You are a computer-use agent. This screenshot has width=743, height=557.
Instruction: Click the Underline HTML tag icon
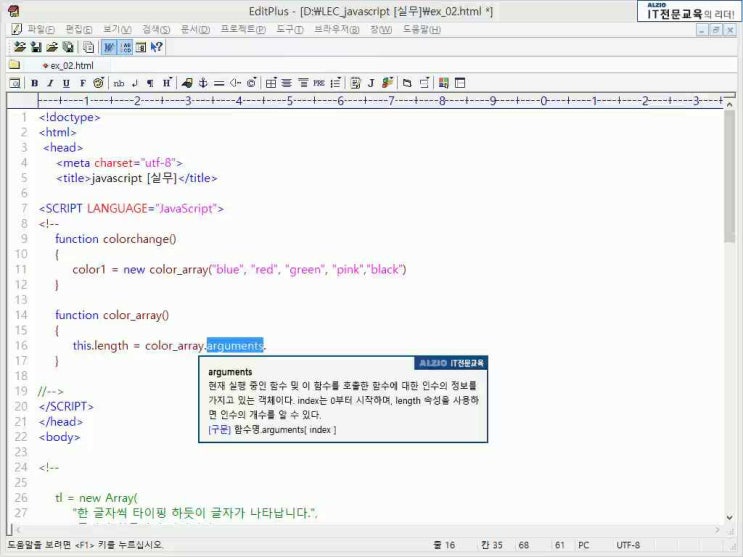click(x=66, y=83)
